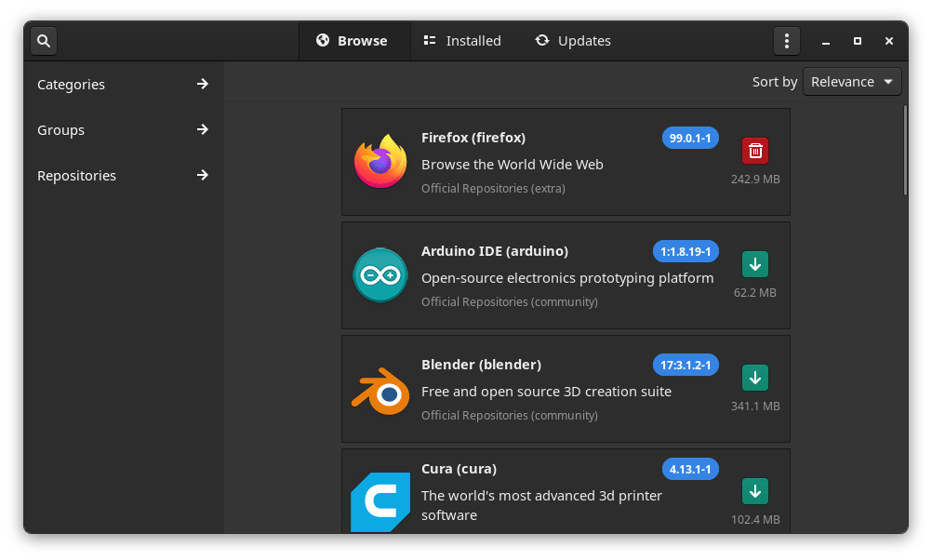
Task: Install Arduino IDE using download arrow
Action: [755, 265]
